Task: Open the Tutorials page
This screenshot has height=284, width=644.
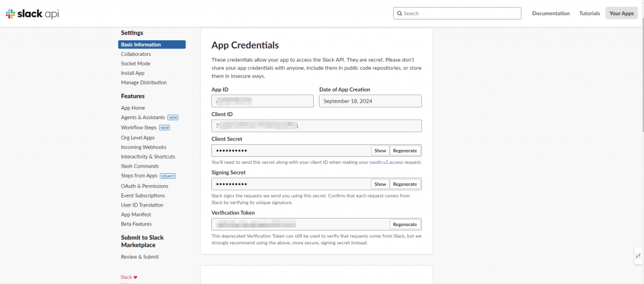Action: (x=589, y=13)
